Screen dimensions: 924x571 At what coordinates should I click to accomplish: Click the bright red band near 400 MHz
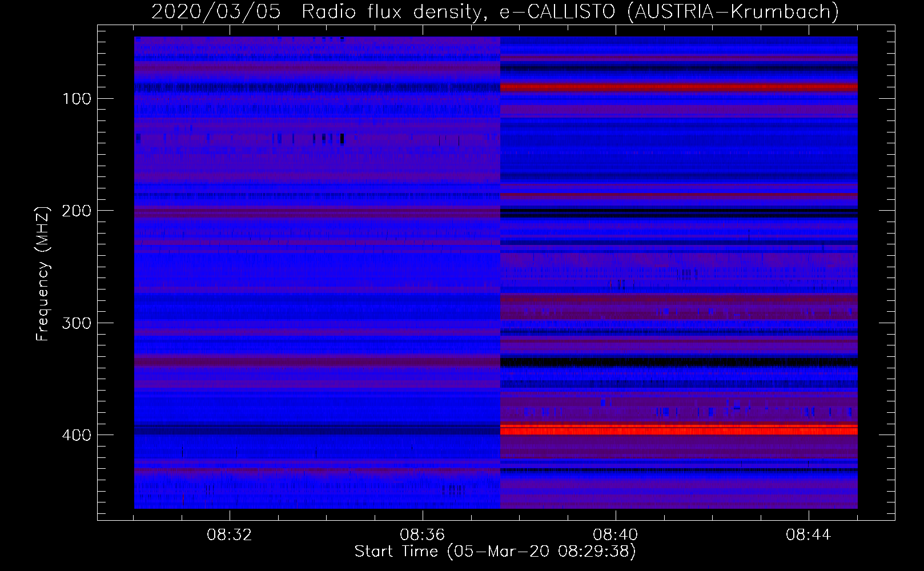(678, 429)
